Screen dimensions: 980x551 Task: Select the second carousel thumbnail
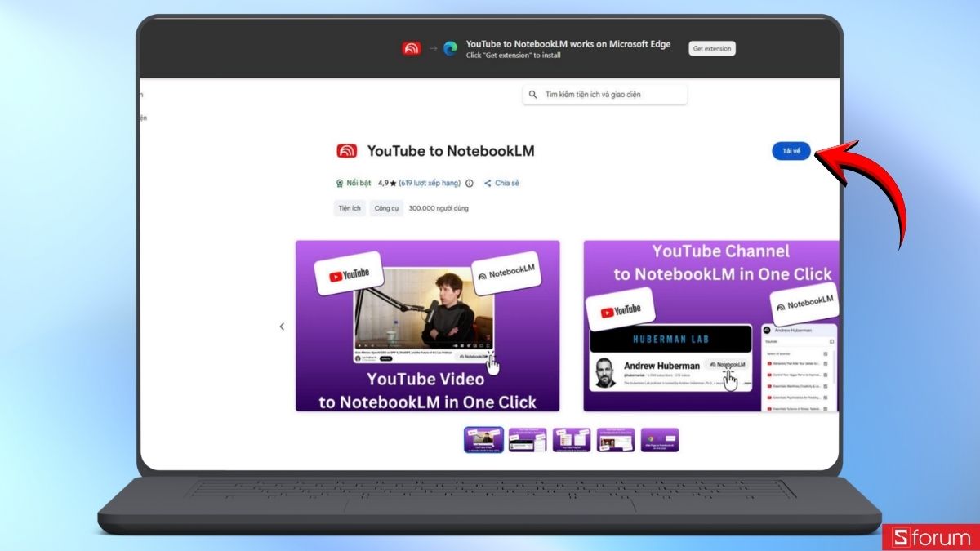coord(528,440)
